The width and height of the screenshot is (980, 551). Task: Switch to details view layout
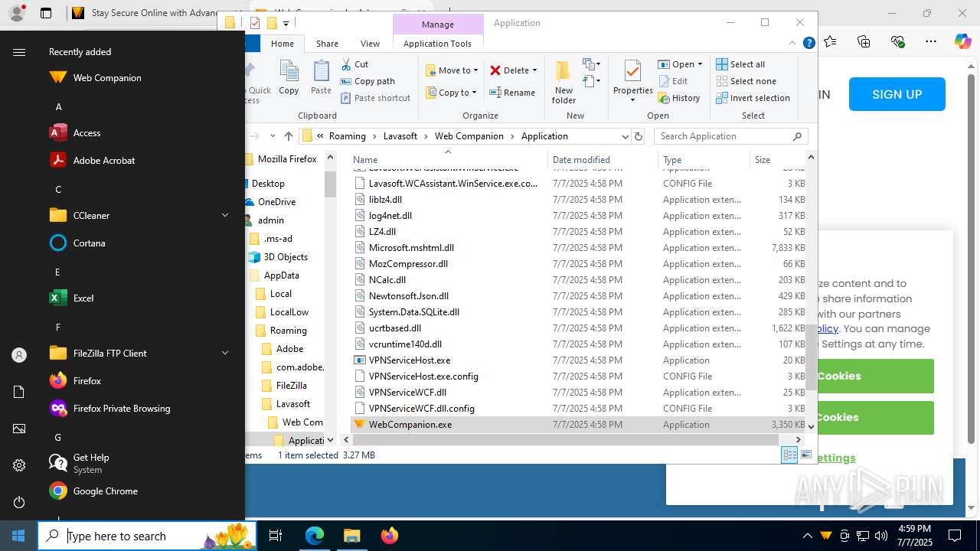[789, 455]
